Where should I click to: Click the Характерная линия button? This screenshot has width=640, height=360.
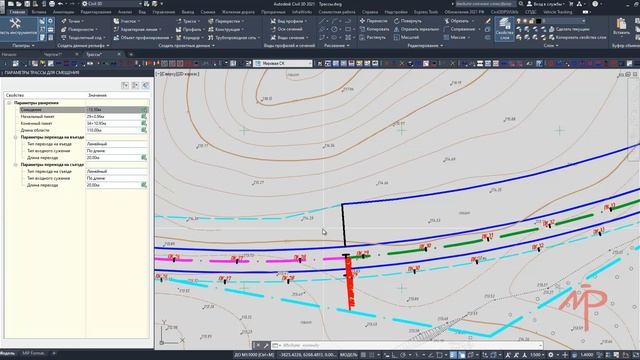(137, 29)
